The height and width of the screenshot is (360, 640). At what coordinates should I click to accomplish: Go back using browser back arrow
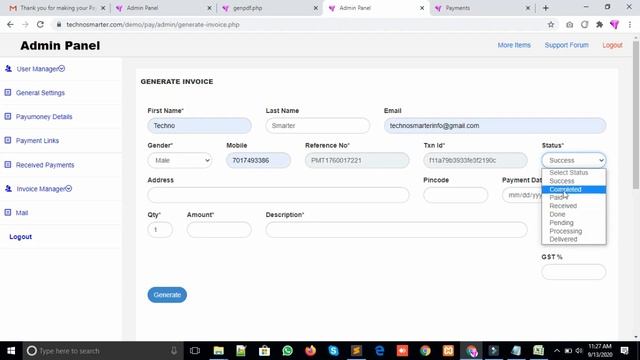(x=10, y=24)
